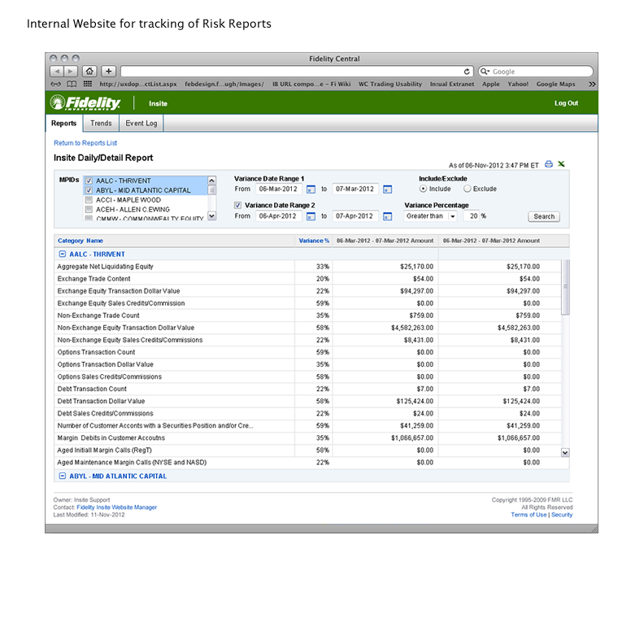Toggle Variance Date Range 2 checkbox

pyautogui.click(x=237, y=206)
